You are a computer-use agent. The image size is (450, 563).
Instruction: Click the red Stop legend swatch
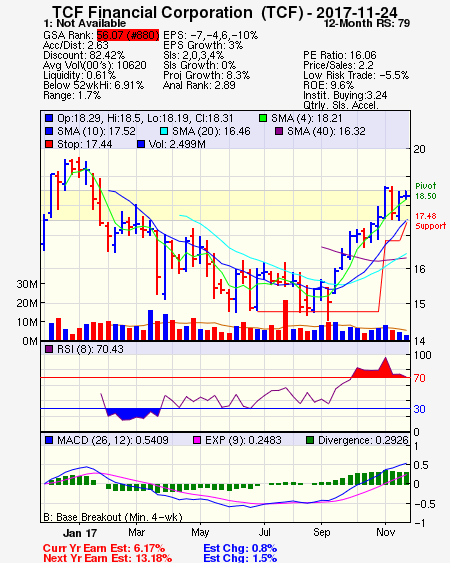[49, 144]
